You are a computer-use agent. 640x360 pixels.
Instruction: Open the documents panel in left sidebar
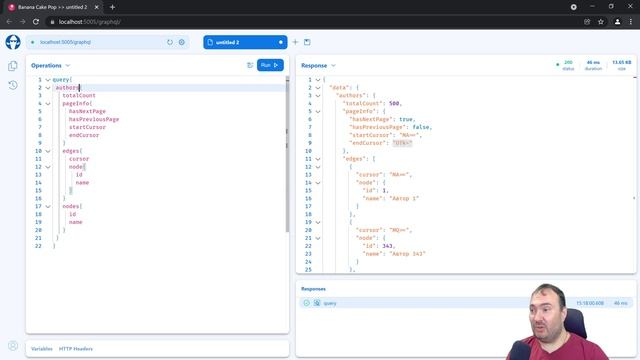tap(13, 66)
